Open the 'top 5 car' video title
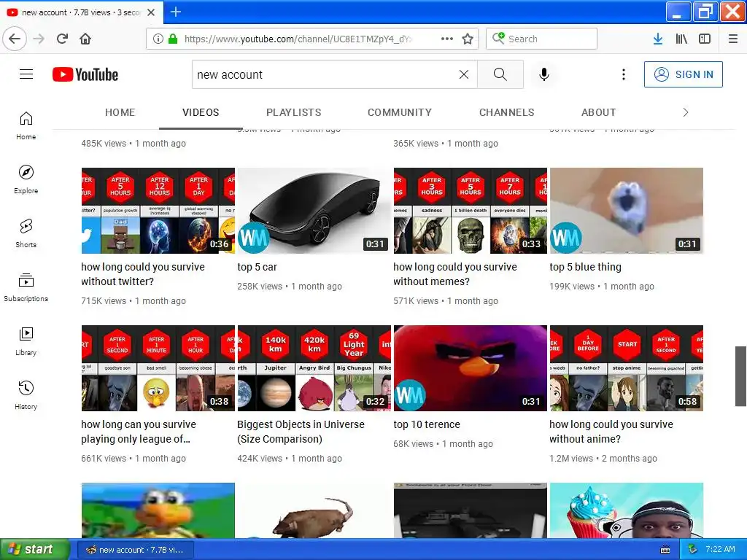747x560 pixels. pyautogui.click(x=258, y=267)
